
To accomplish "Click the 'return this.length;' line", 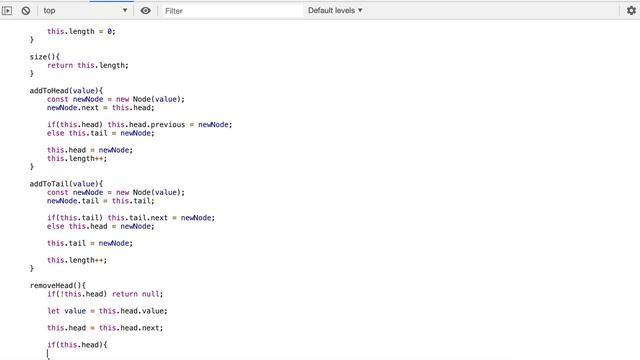I will 88,65.
